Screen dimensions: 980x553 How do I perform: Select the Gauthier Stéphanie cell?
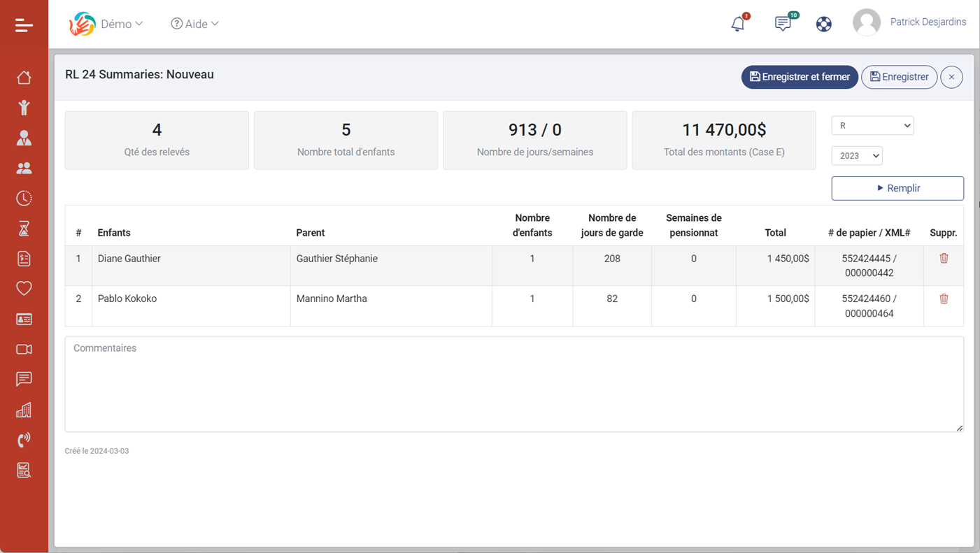tap(391, 266)
